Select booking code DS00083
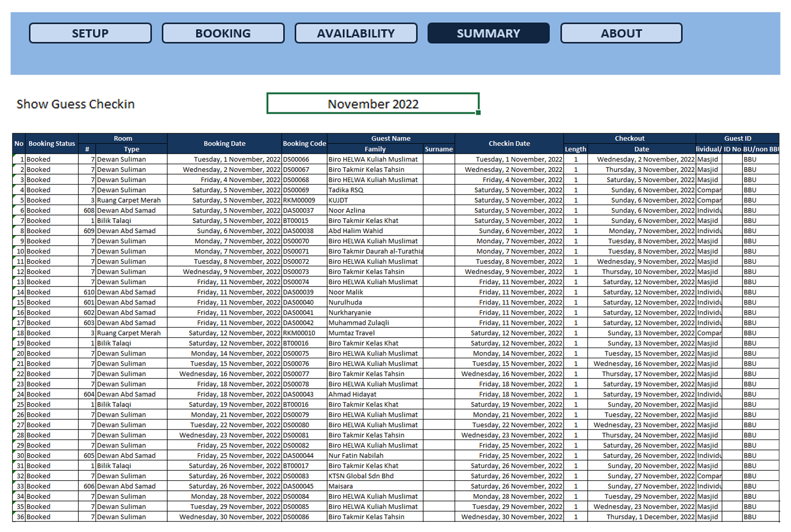The image size is (791, 532). (x=304, y=476)
